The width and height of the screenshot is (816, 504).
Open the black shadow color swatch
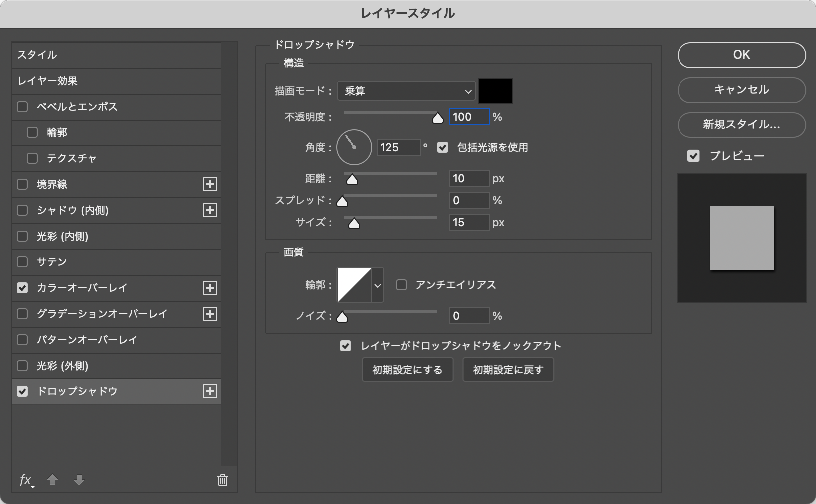tap(495, 91)
